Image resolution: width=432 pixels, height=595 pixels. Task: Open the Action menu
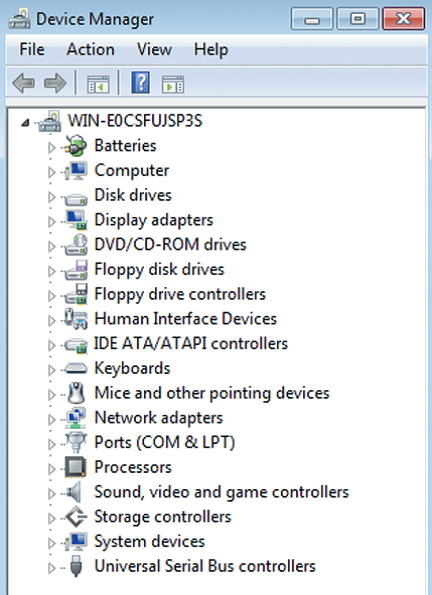90,50
